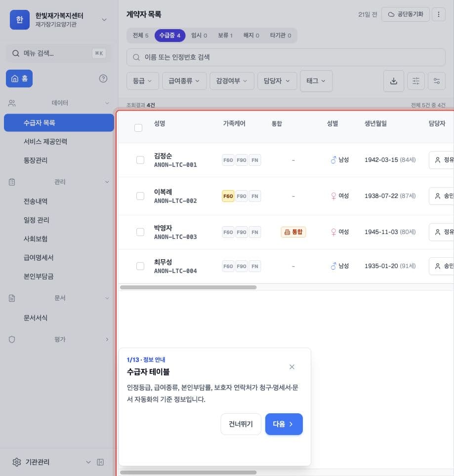The width and height of the screenshot is (454, 476).
Task: Click the 한 organization logo icon
Action: (20, 20)
